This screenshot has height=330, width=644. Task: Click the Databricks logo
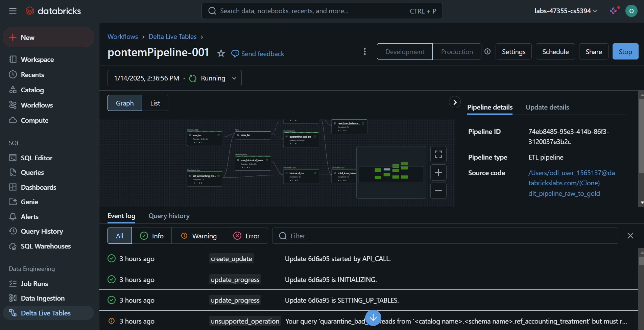pos(53,11)
